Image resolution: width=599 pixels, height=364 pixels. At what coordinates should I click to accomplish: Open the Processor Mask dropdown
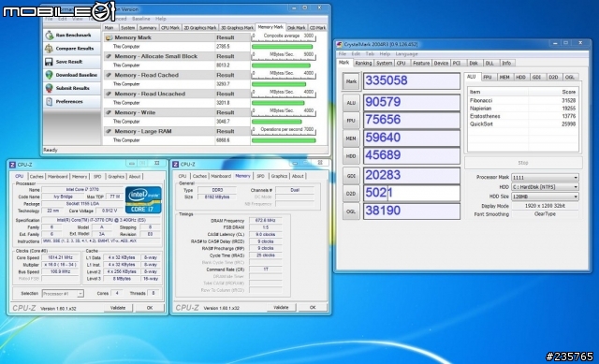[x=545, y=178]
